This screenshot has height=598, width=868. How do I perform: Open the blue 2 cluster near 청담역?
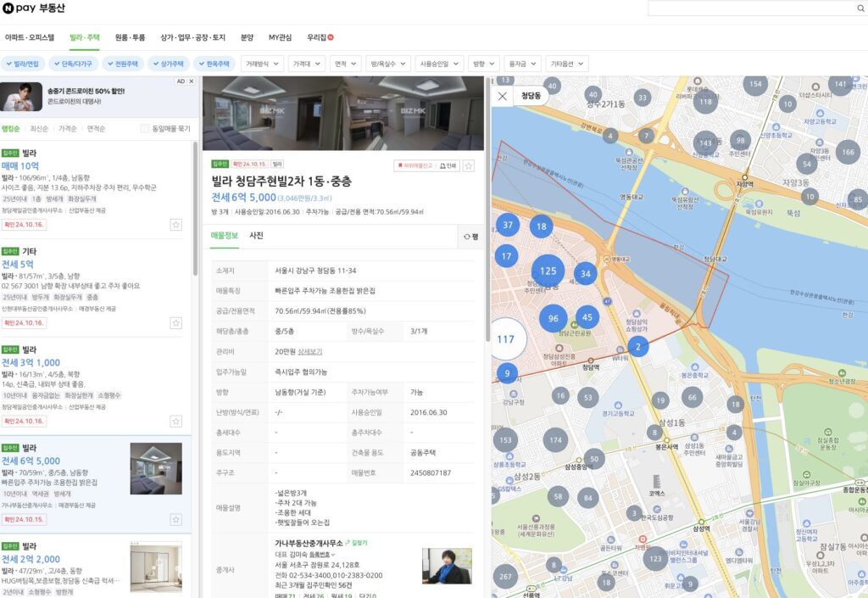pos(637,347)
